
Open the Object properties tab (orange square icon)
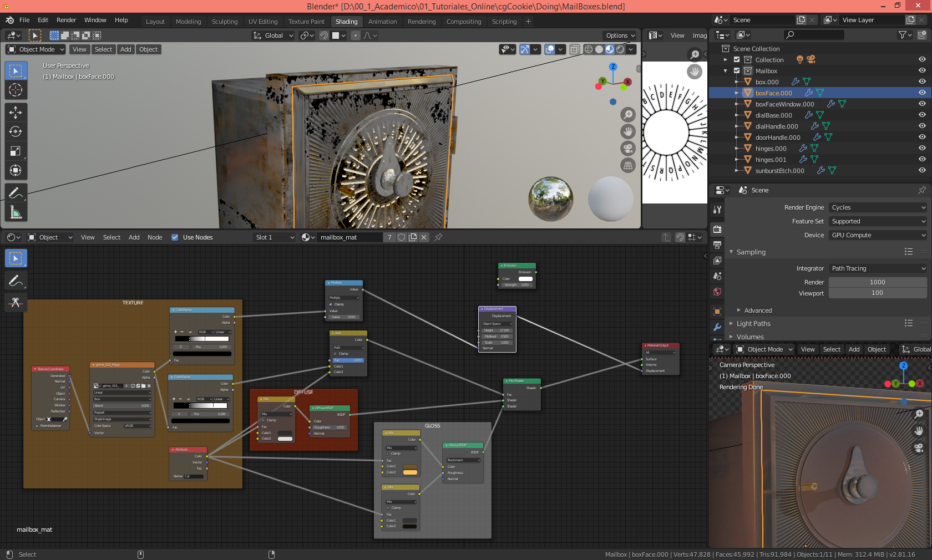pyautogui.click(x=717, y=312)
